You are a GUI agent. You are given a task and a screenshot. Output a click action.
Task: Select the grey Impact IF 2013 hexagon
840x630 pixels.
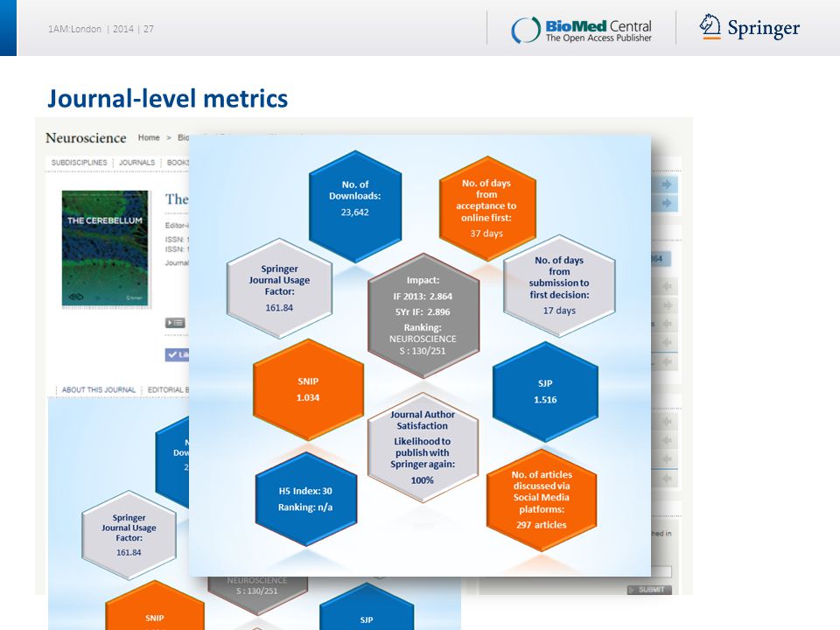423,316
